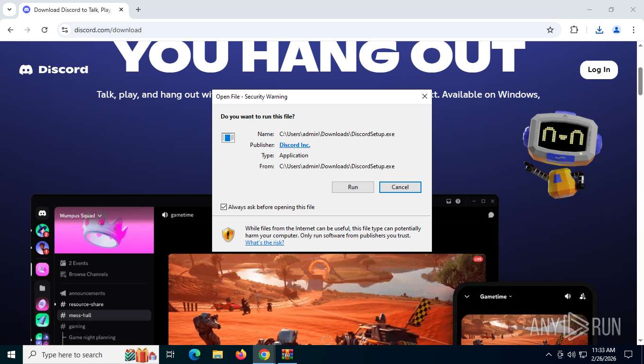Open the Chrome extensions puzzle icon
644x364 pixels.
tap(574, 30)
